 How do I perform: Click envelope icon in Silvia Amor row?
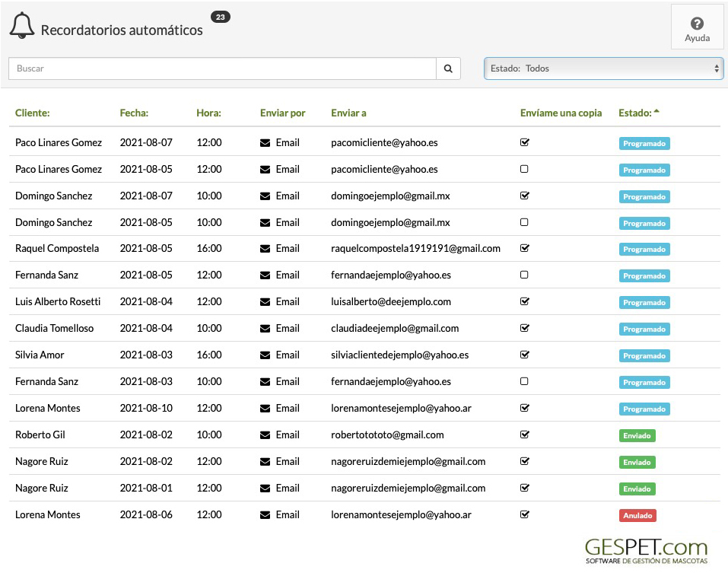pyautogui.click(x=265, y=355)
